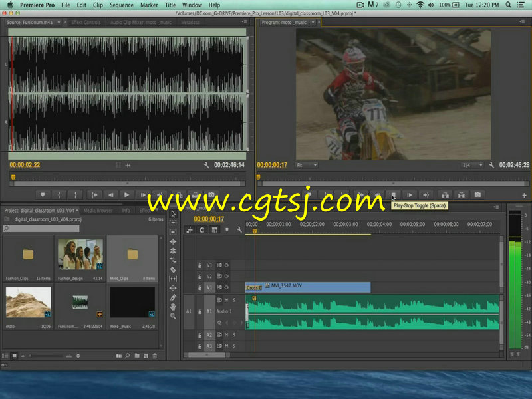Export frame from Program monitor camera icon
The width and height of the screenshot is (532, 399).
pyautogui.click(x=477, y=195)
